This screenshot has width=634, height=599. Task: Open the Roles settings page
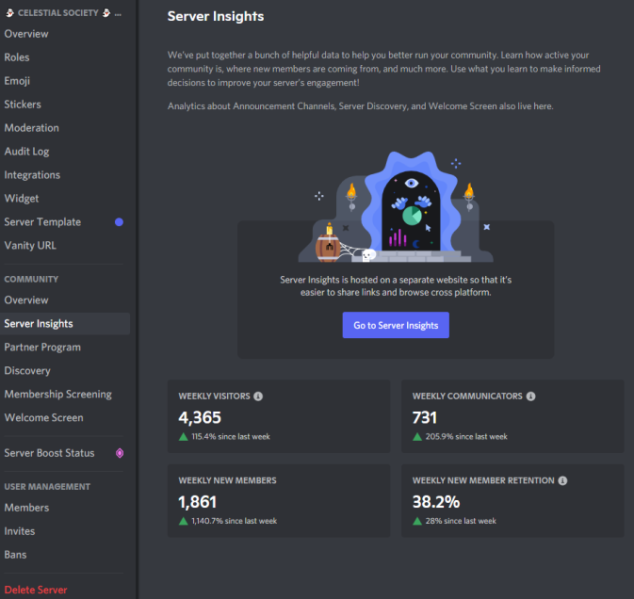17,57
